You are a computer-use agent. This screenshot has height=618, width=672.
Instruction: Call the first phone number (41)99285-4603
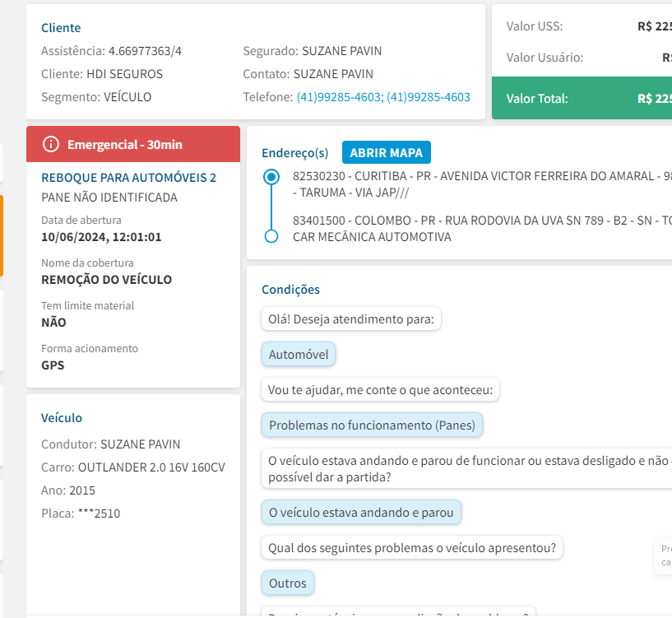pos(340,97)
